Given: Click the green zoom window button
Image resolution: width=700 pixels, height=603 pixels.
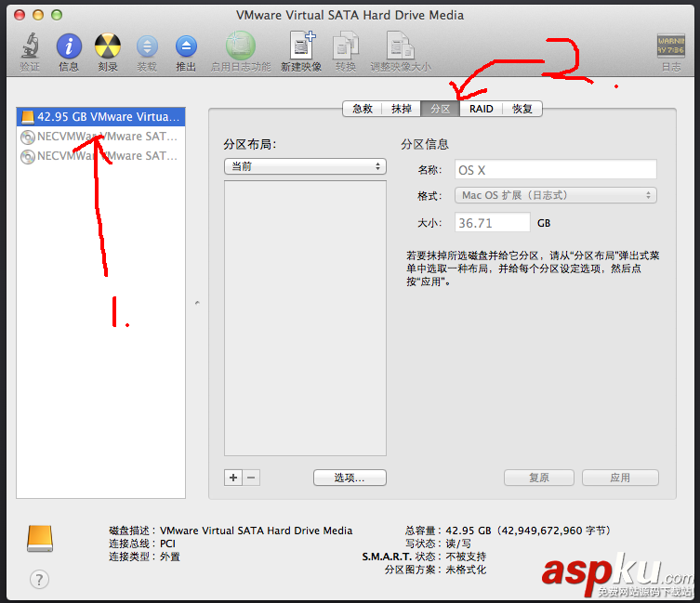Looking at the screenshot, I should pos(57,15).
